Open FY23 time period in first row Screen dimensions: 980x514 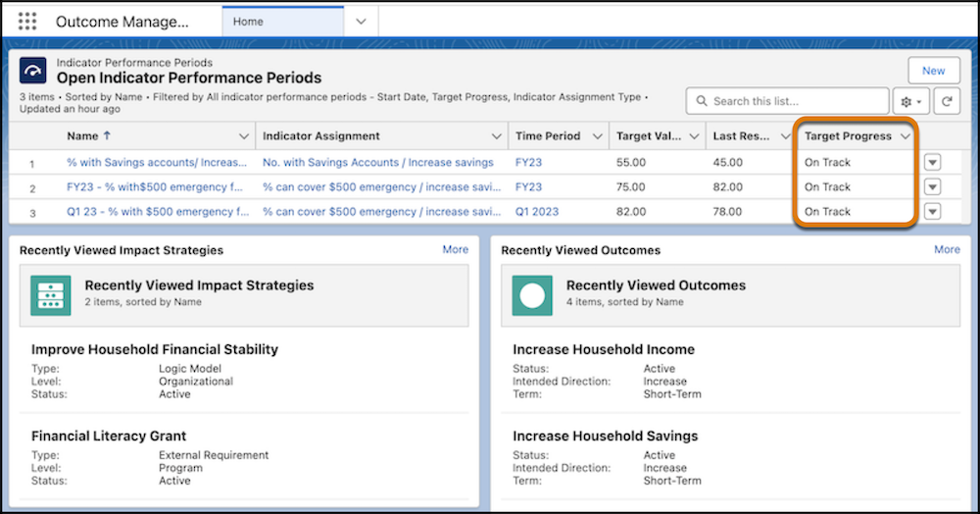pos(529,163)
